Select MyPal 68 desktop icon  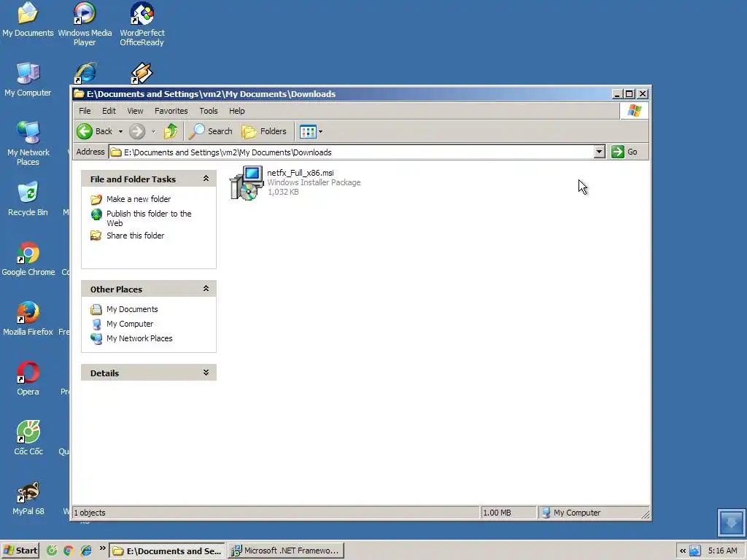28,499
